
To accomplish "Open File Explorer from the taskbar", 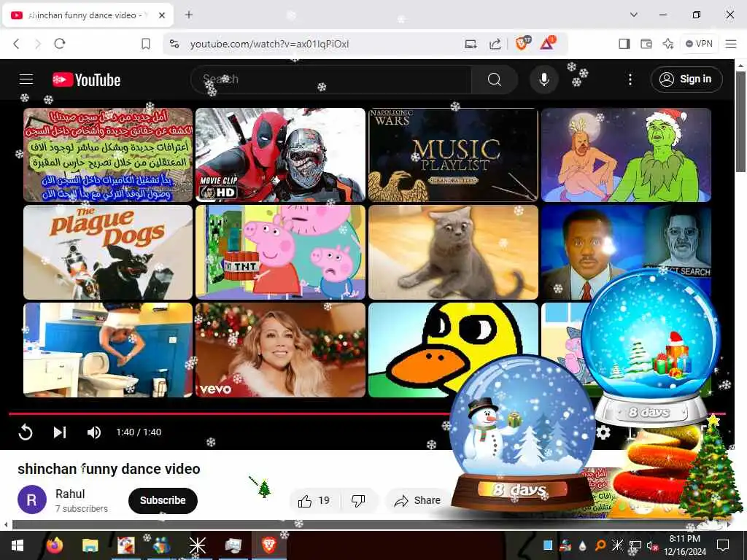I will coord(90,545).
